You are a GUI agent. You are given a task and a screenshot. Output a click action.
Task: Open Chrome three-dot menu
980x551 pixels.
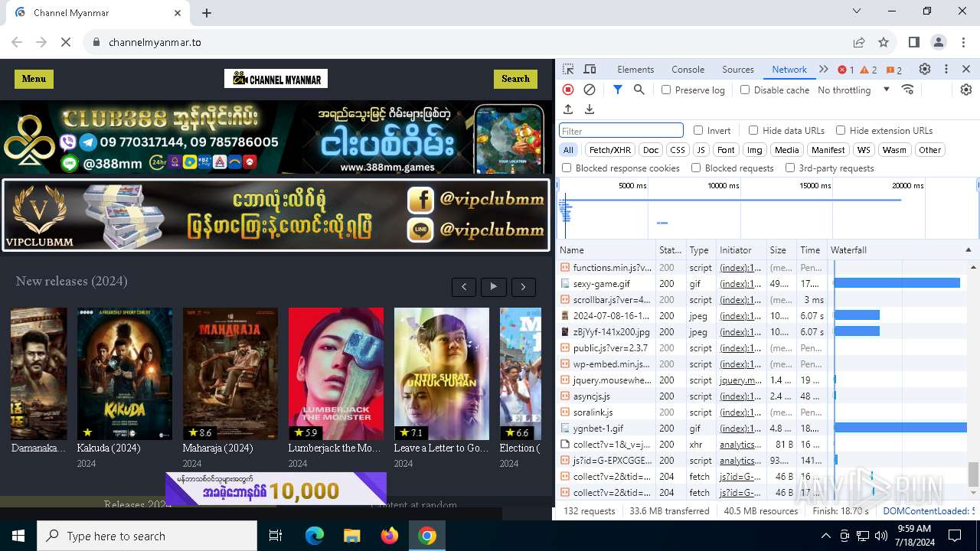[963, 42]
